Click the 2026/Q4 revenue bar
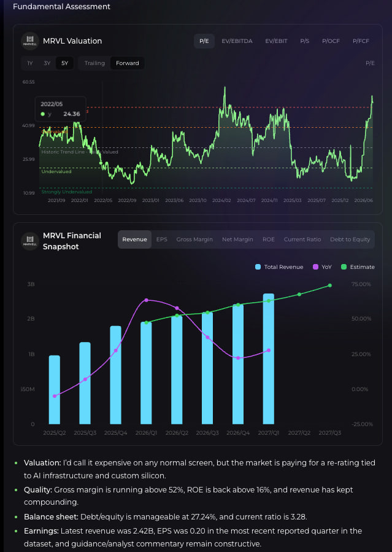The width and height of the screenshot is (392, 552). coord(238,364)
